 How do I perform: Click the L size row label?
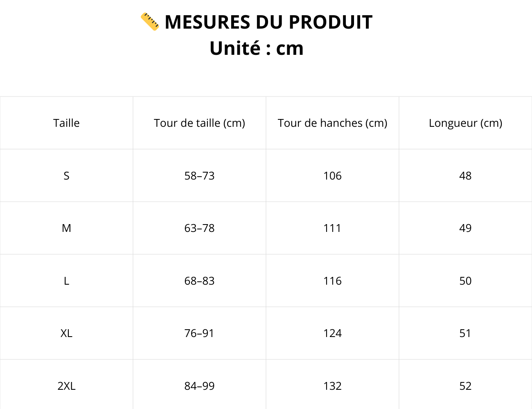tap(66, 281)
